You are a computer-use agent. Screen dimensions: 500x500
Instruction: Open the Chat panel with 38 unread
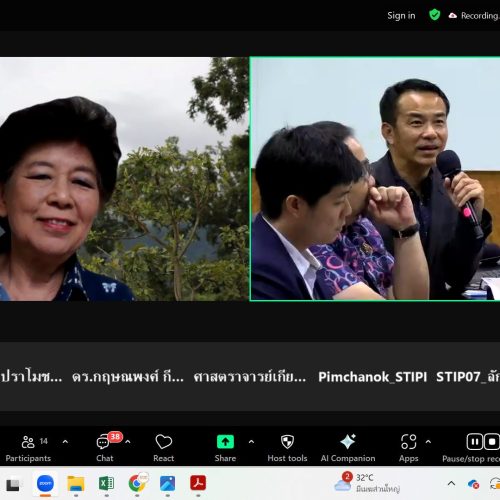105,448
